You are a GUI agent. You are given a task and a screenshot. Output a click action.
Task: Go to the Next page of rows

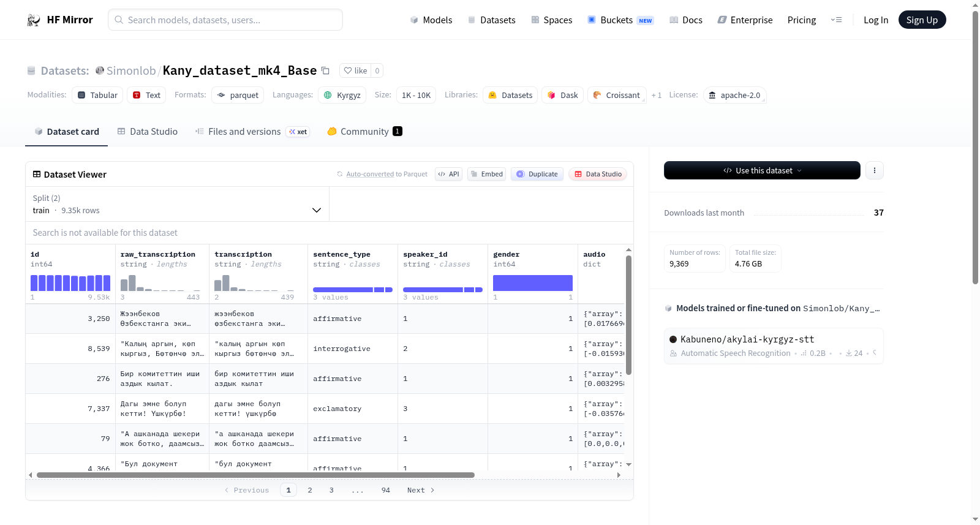pos(421,490)
